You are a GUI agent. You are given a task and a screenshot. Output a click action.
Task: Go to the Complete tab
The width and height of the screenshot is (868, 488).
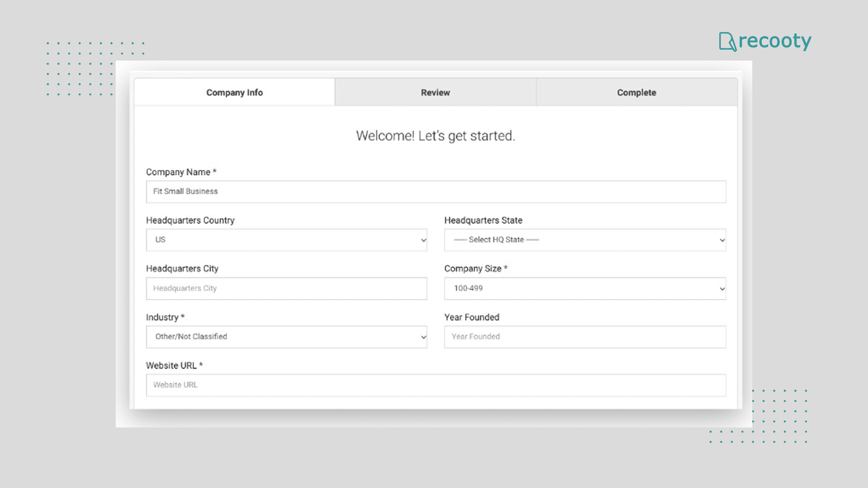(637, 93)
